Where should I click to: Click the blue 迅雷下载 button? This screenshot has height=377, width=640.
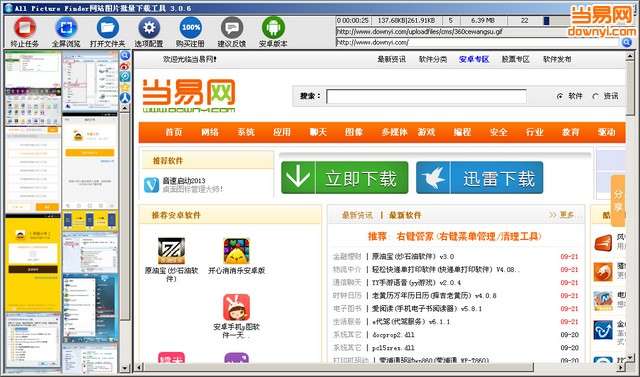[480, 178]
